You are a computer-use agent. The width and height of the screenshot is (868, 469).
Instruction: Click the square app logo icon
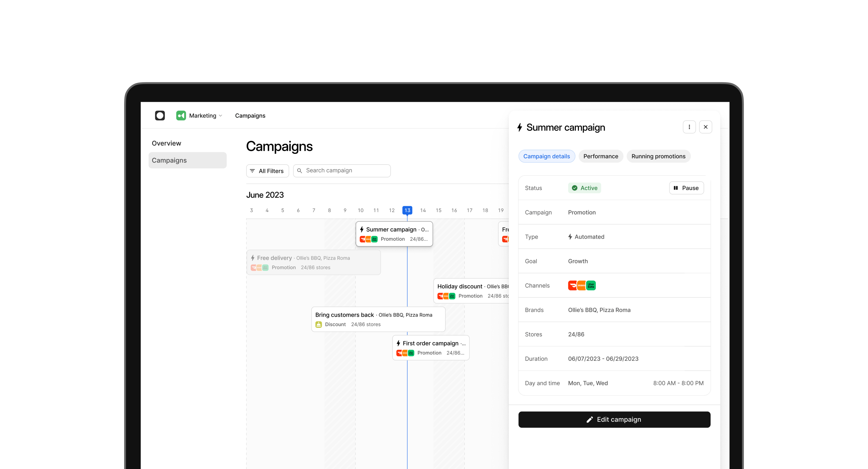pos(160,115)
